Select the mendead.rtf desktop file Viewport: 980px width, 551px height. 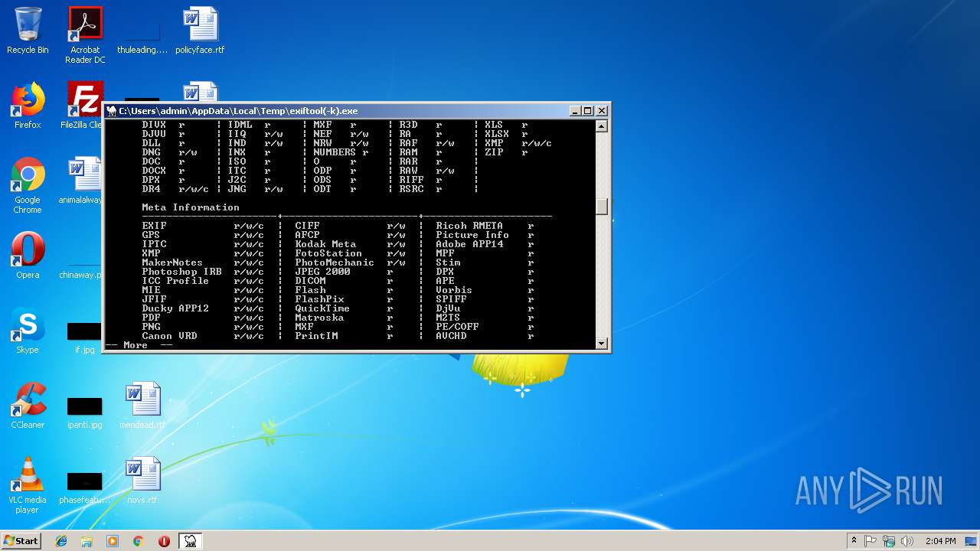click(142, 406)
